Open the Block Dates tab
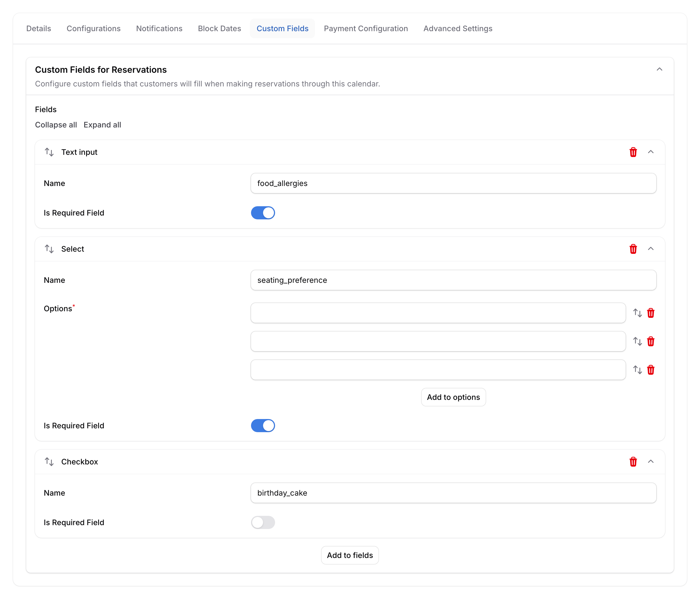This screenshot has height=599, width=700. (219, 28)
